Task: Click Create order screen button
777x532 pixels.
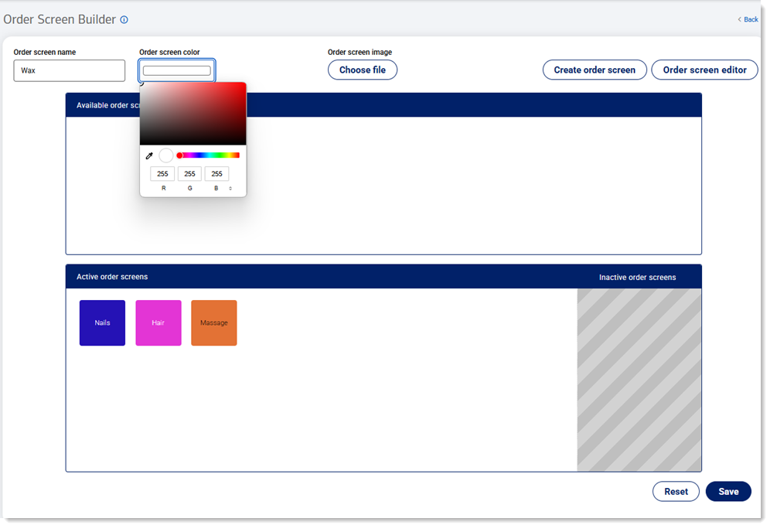Action: [594, 70]
